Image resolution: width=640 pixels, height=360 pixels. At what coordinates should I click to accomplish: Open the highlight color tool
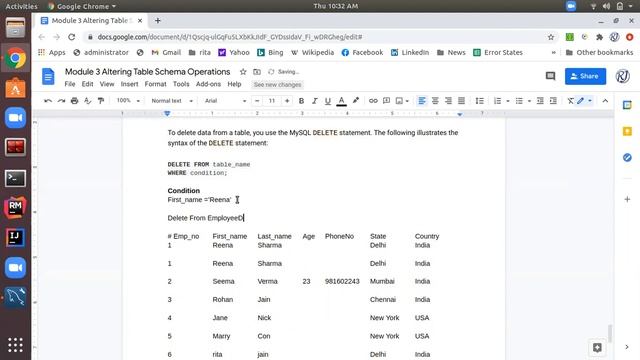click(x=356, y=101)
